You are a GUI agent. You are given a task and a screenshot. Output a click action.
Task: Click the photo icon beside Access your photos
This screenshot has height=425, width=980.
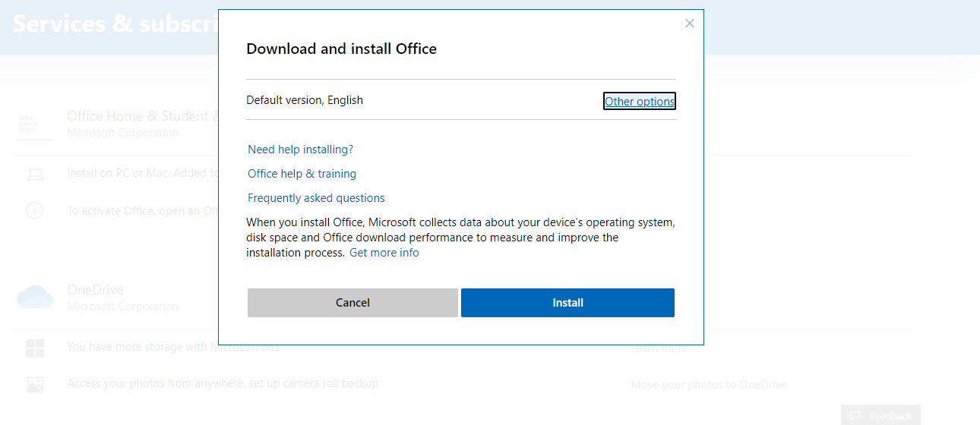click(x=35, y=384)
